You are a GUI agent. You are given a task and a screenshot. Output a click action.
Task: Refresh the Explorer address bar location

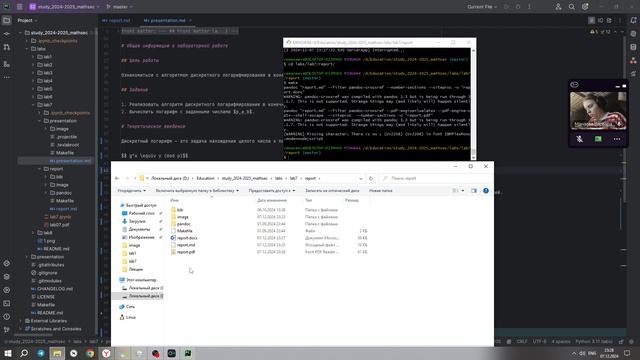pyautogui.click(x=371, y=178)
